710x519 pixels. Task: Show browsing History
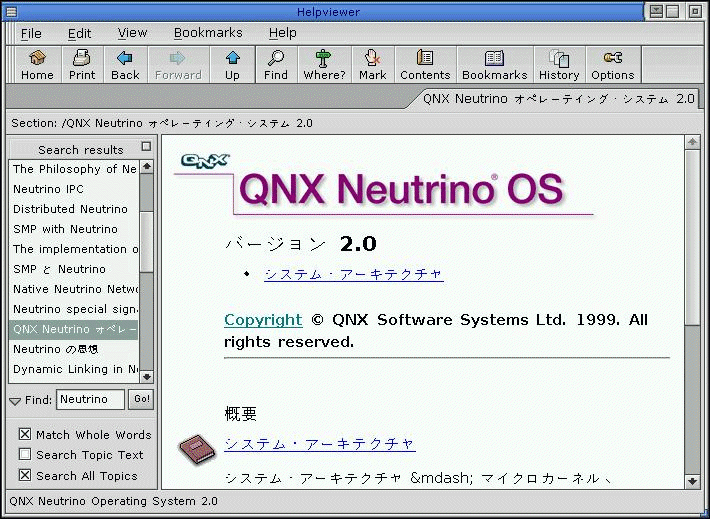pos(559,65)
